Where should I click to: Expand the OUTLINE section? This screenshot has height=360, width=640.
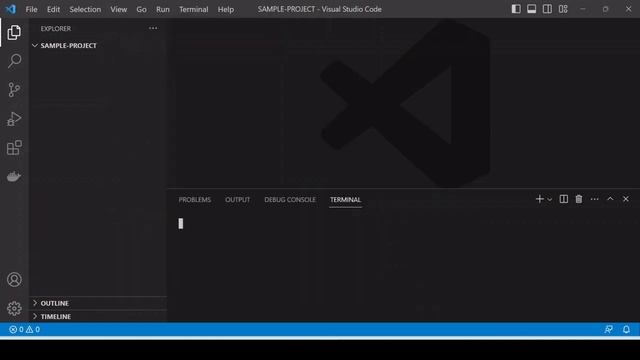click(98, 303)
